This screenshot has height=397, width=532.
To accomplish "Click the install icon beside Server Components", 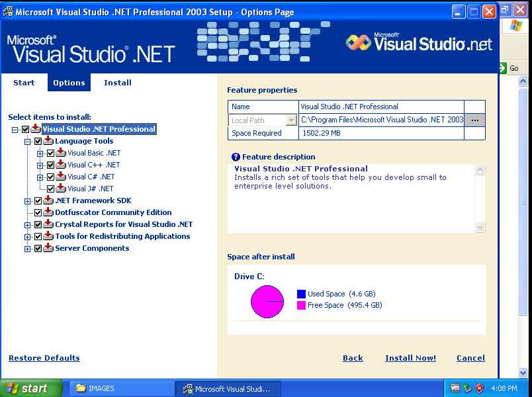I will [x=48, y=248].
